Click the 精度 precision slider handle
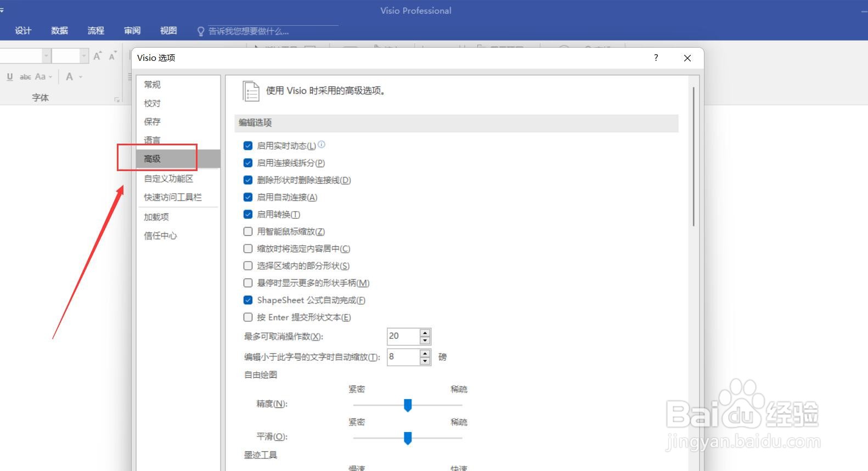The width and height of the screenshot is (868, 471). [x=408, y=405]
